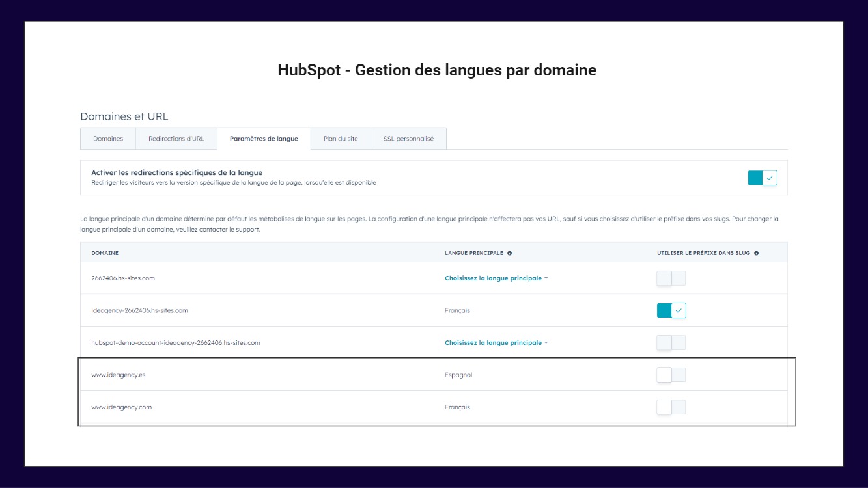Enable slug prefix for www.ideagency.es

pyautogui.click(x=671, y=375)
